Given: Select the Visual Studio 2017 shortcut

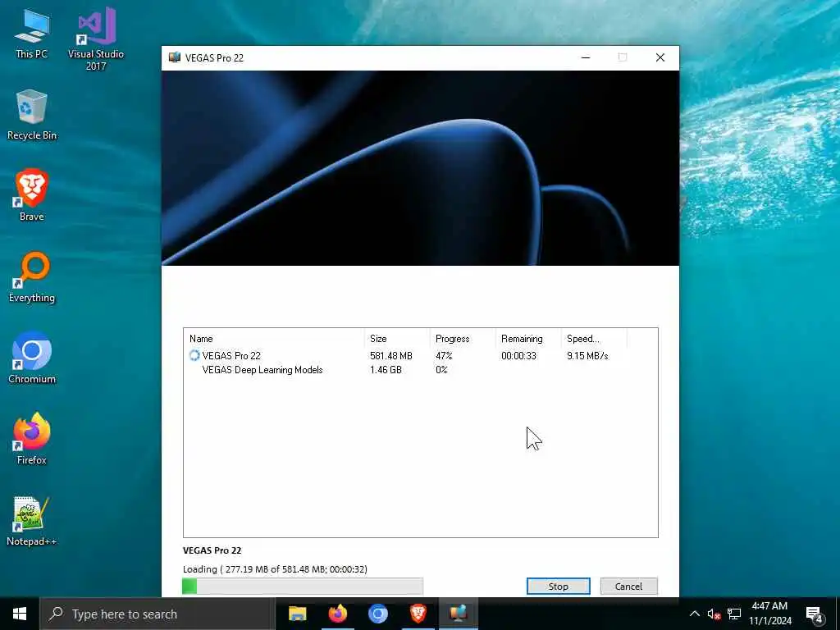Looking at the screenshot, I should 96,39.
